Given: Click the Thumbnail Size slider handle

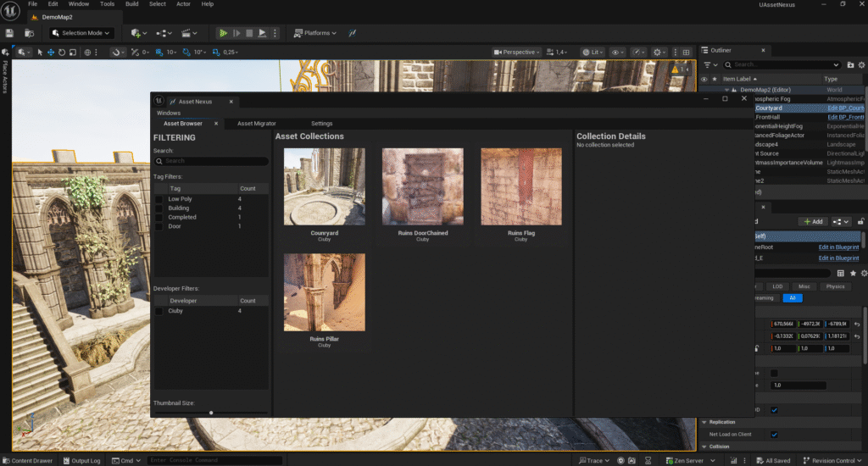Looking at the screenshot, I should 211,412.
